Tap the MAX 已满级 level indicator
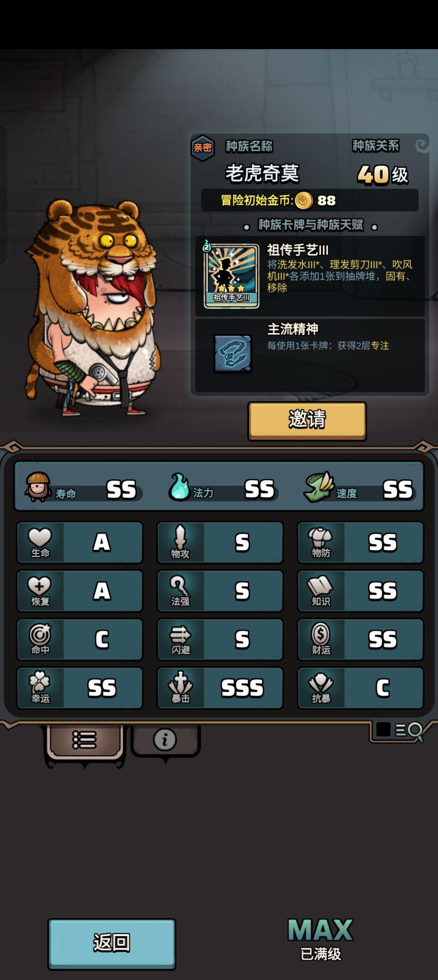The width and height of the screenshot is (438, 980). [320, 939]
